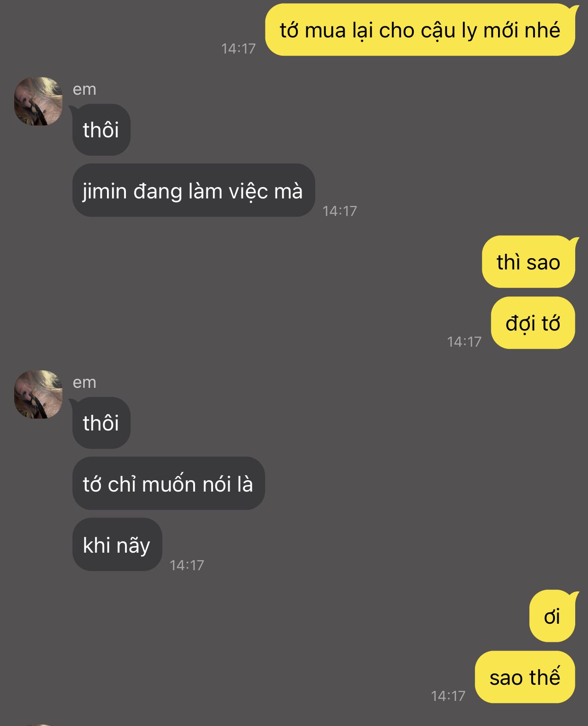
Task: Tap the "khi nãy" message bubble
Action: coord(117,545)
